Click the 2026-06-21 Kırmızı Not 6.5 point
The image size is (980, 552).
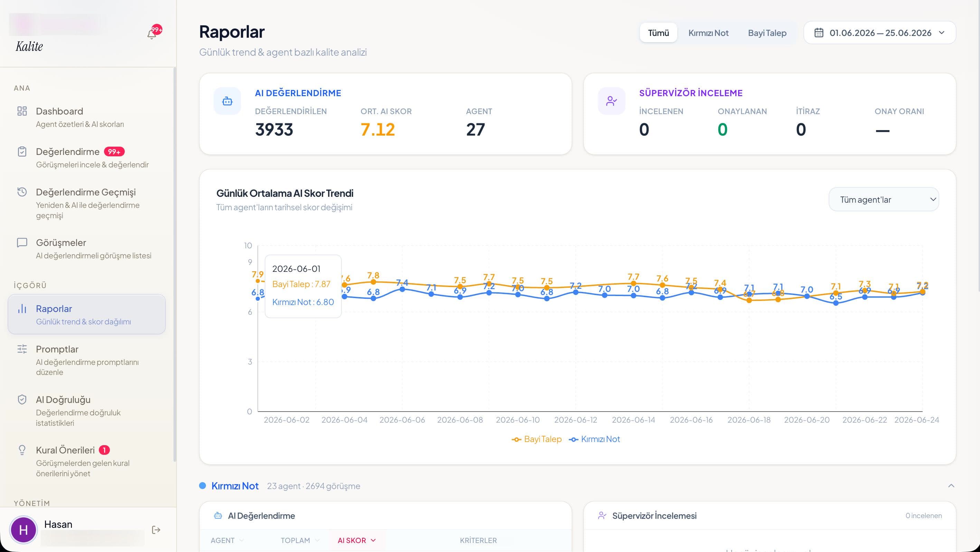[836, 303]
